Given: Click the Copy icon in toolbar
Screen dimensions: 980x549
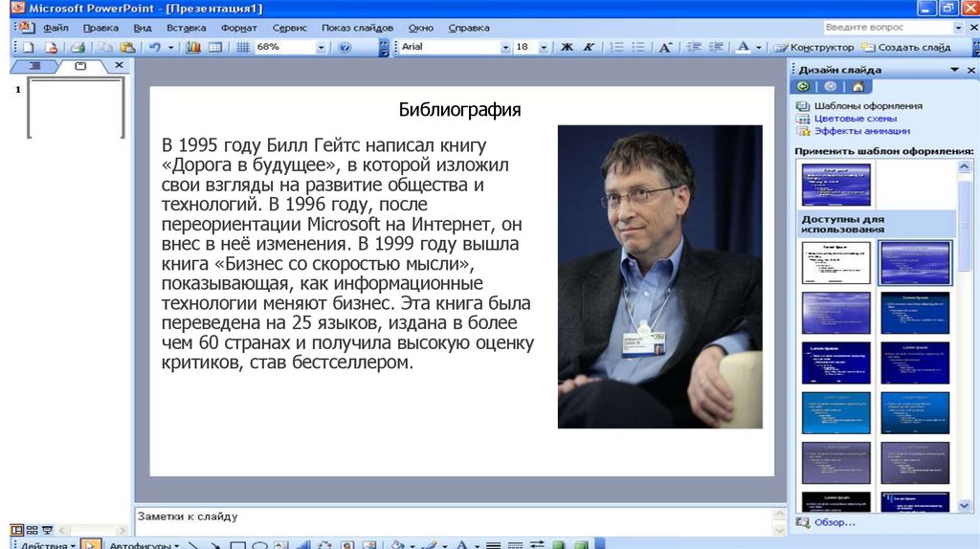Looking at the screenshot, I should (x=105, y=48).
